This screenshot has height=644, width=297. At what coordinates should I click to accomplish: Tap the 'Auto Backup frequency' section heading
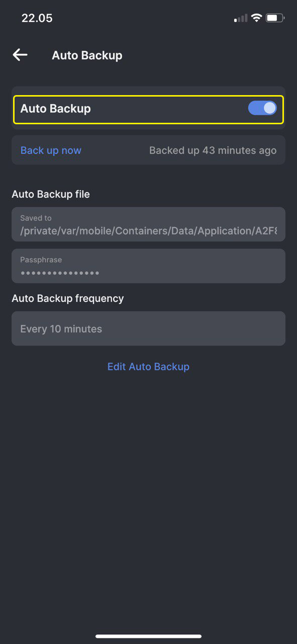(x=68, y=298)
